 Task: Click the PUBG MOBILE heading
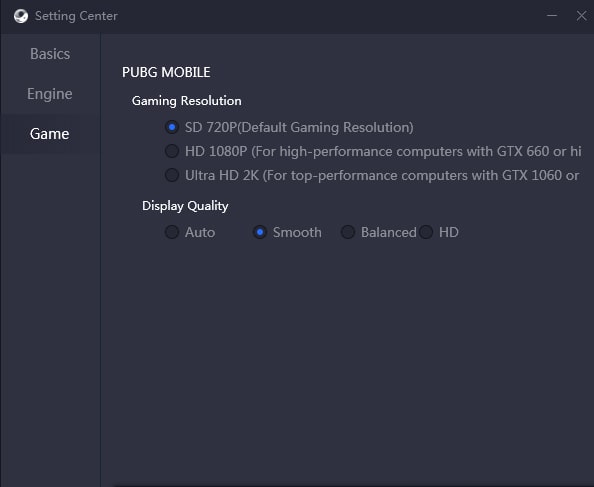pyautogui.click(x=166, y=72)
